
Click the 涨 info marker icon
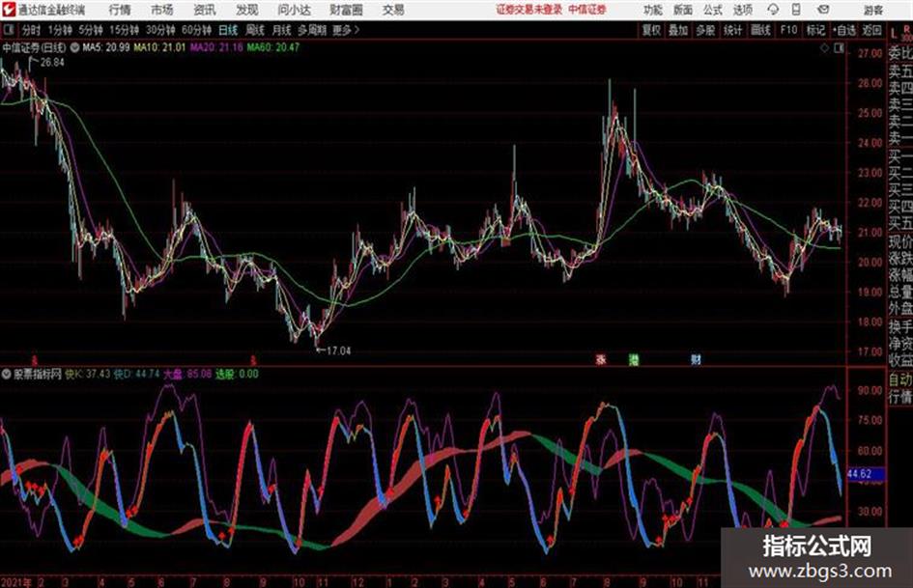tap(601, 359)
